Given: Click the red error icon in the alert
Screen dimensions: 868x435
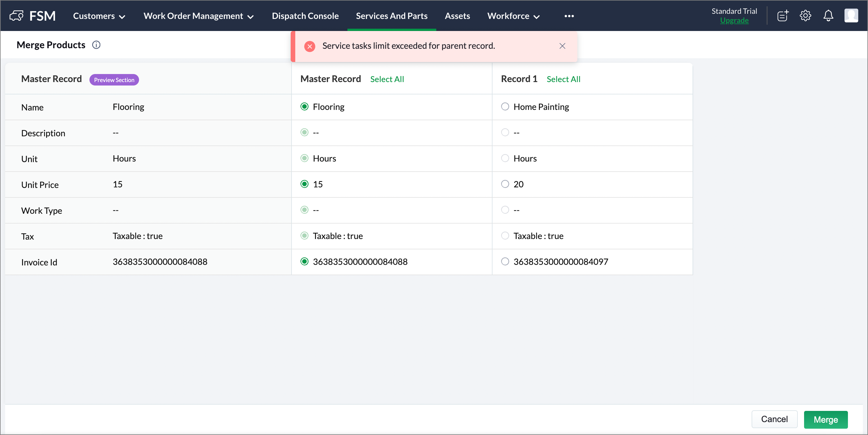Looking at the screenshot, I should (310, 46).
